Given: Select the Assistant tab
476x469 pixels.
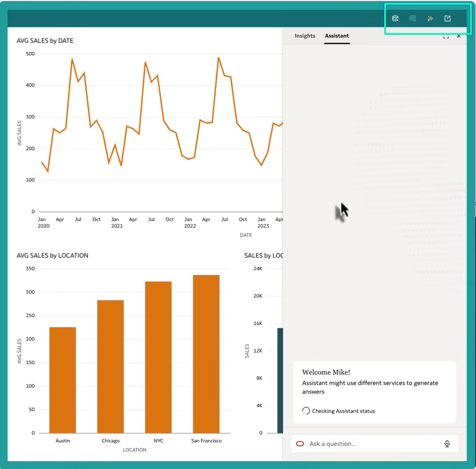Looking at the screenshot, I should 337,36.
